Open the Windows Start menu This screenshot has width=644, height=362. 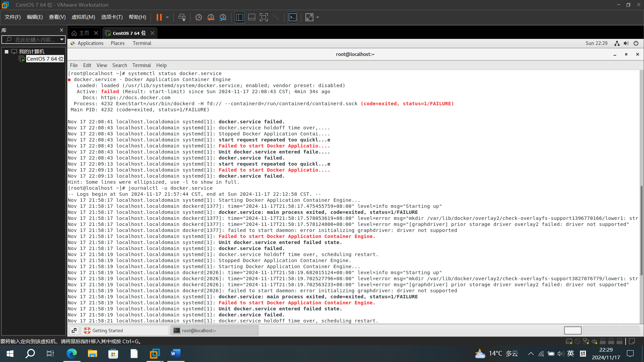[x=10, y=354]
